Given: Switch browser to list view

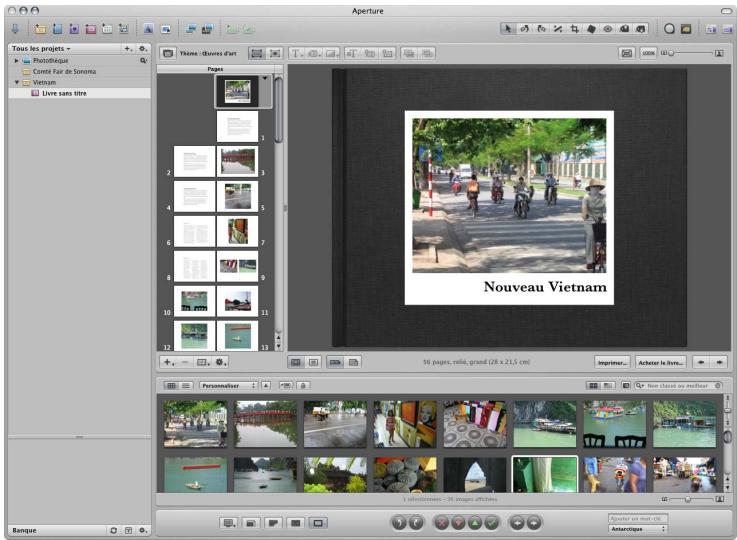Looking at the screenshot, I should pos(187,385).
